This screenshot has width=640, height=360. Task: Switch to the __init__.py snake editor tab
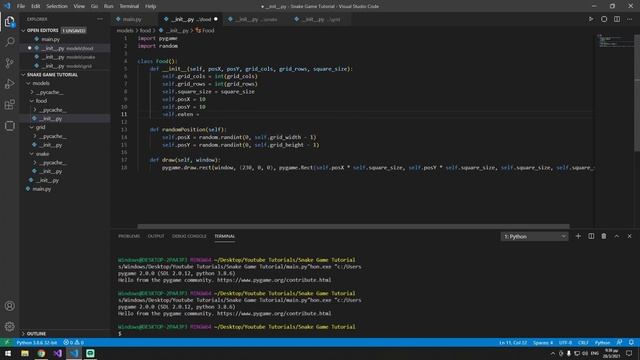(x=255, y=19)
